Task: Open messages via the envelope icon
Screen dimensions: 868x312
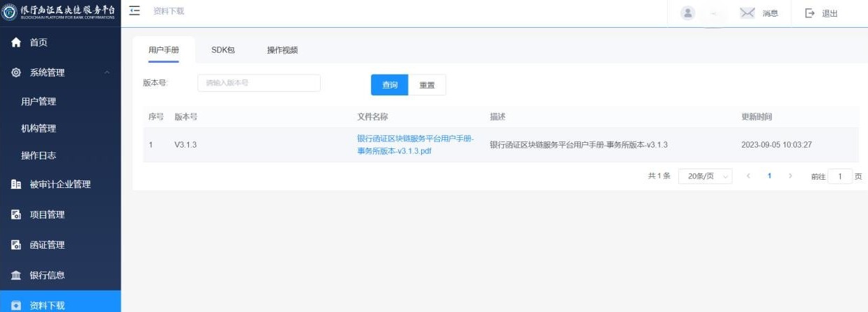Action: [x=747, y=13]
